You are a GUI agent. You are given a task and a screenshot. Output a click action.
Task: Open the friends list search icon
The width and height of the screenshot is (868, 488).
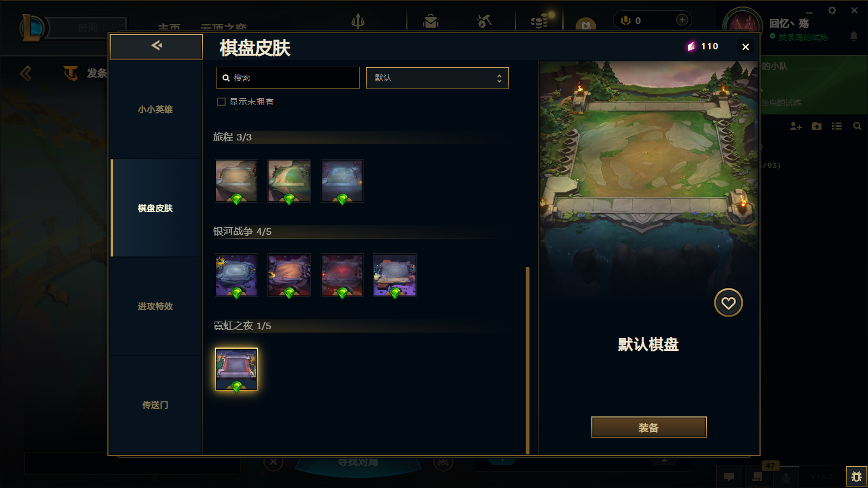click(x=857, y=126)
